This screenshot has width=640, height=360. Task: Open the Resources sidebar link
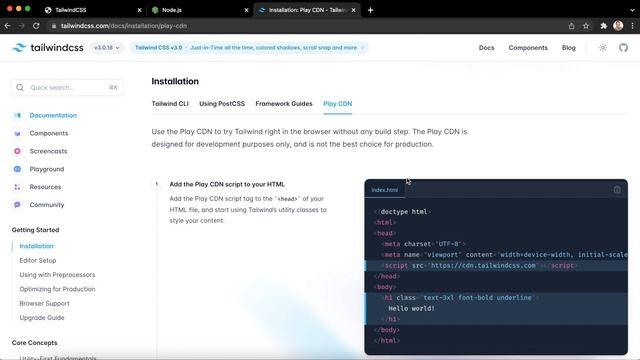click(45, 187)
